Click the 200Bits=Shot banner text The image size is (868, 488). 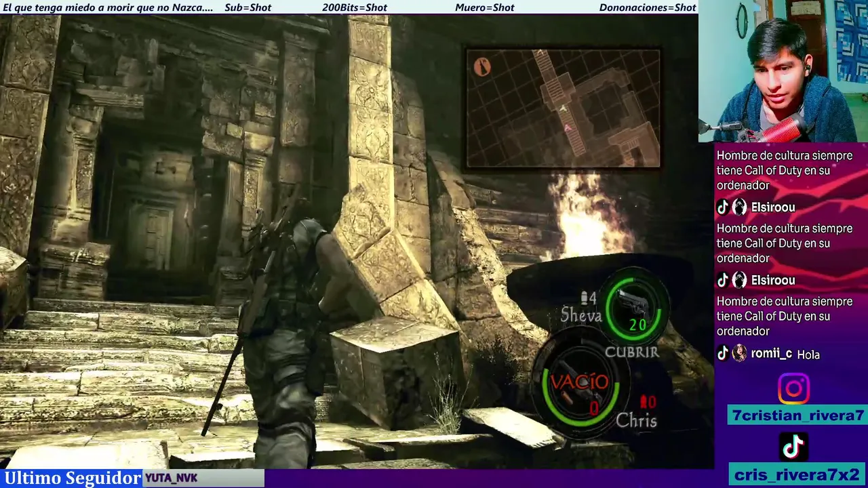[x=355, y=7]
